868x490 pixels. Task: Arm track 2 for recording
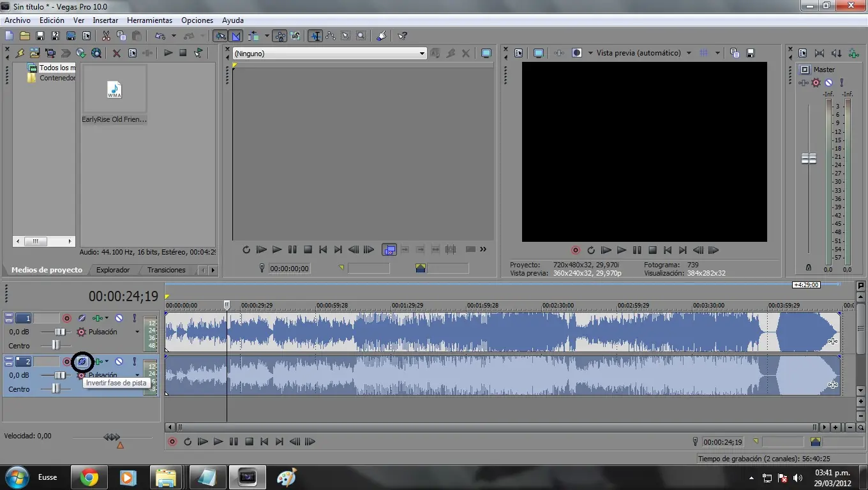coord(66,362)
